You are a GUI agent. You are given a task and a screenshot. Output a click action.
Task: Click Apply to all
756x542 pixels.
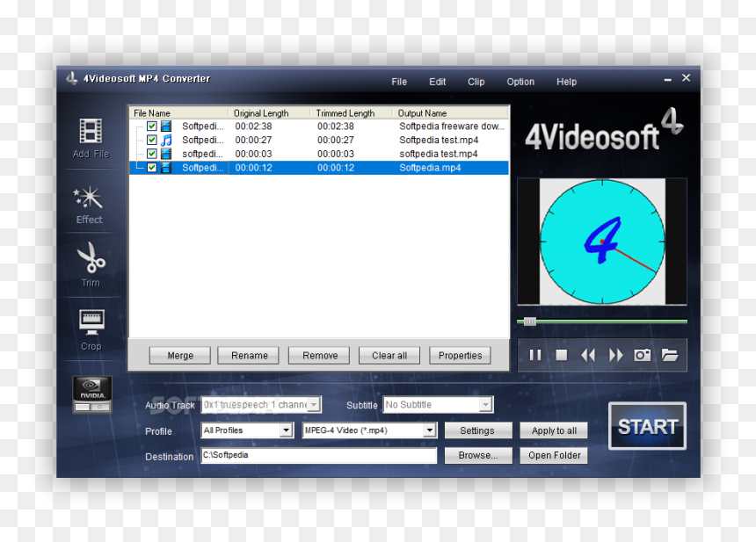tap(554, 430)
